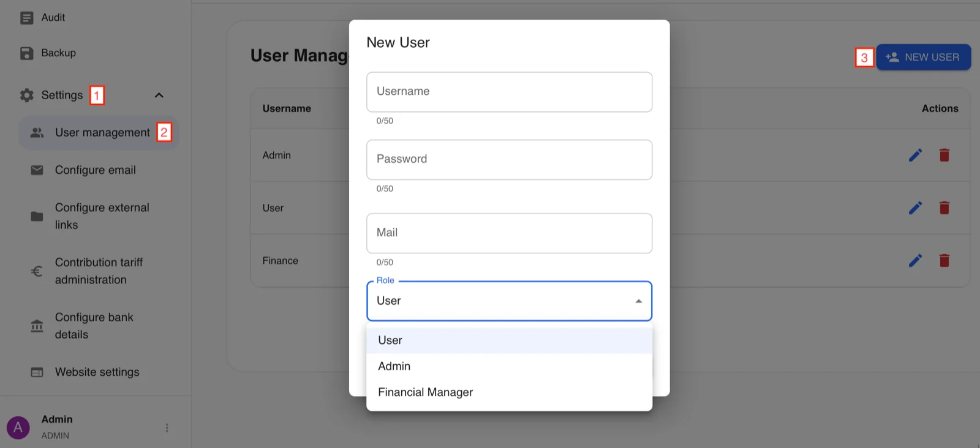This screenshot has height=448, width=980.
Task: Focus the Mail input field
Action: (x=509, y=233)
